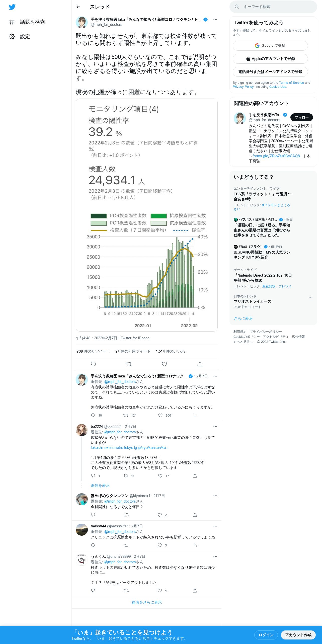Retweet bo2224's reply with 11 retweets

126,476
